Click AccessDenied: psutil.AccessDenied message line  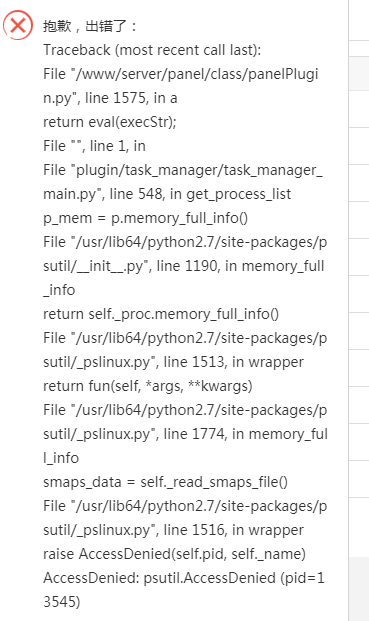184,578
